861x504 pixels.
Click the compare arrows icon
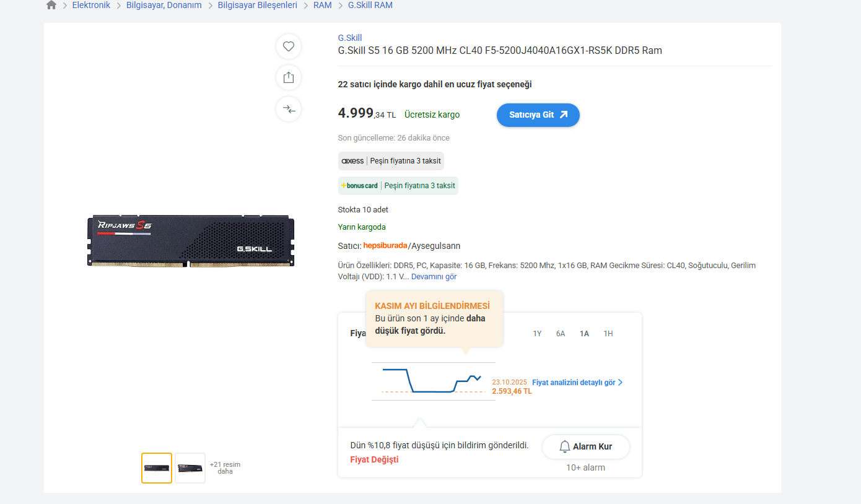coord(289,110)
